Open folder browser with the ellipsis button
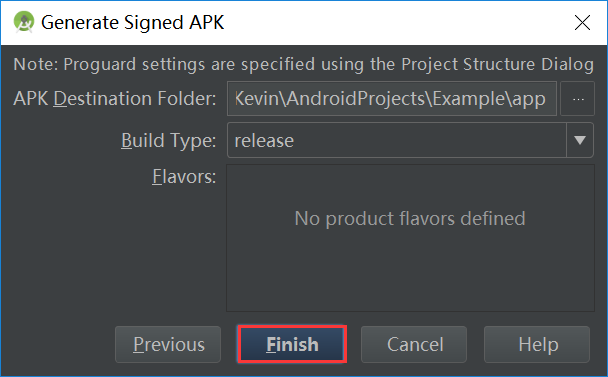This screenshot has width=608, height=377. pos(577,99)
